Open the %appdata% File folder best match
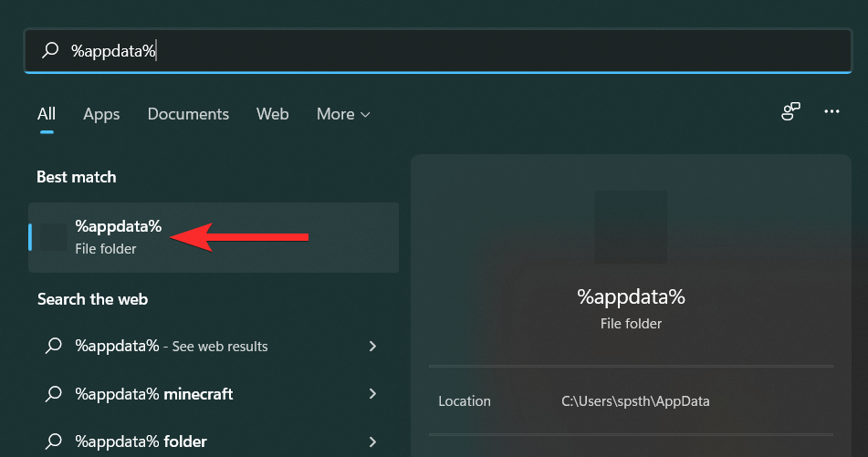This screenshot has width=868, height=457. pos(119,236)
